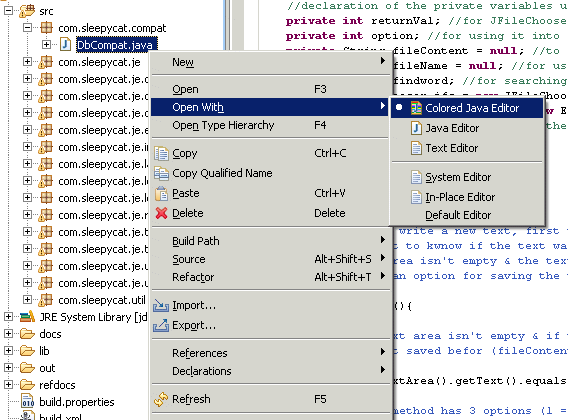The image size is (568, 420).
Task: Expand the DbCompat.java node
Action: coord(46,45)
